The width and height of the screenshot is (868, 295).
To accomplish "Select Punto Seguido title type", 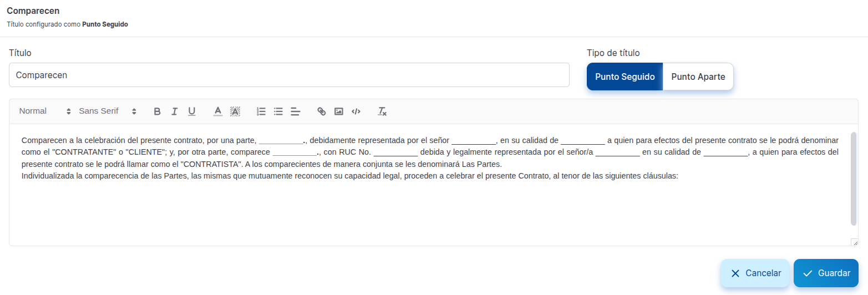I will (x=625, y=77).
